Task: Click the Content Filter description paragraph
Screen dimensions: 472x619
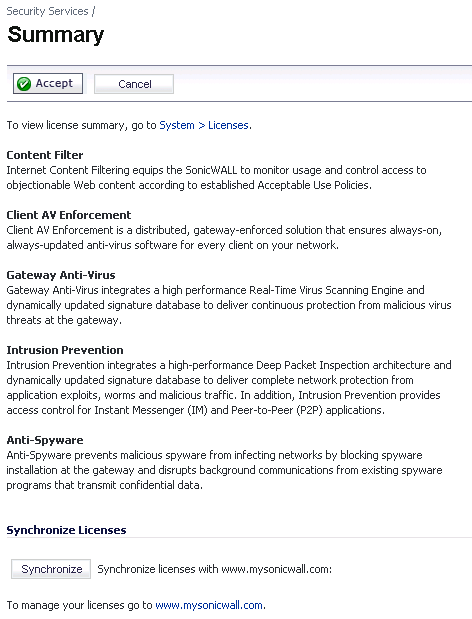Action: tap(216, 178)
